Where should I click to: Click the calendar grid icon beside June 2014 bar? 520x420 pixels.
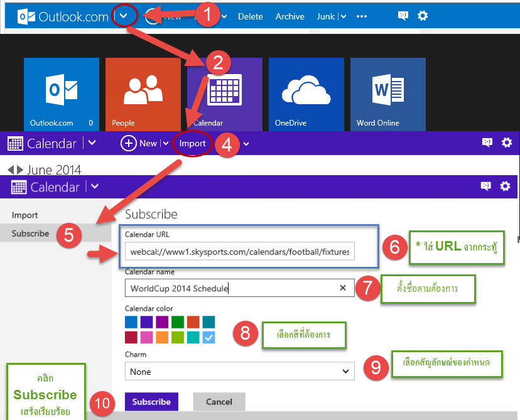15,144
